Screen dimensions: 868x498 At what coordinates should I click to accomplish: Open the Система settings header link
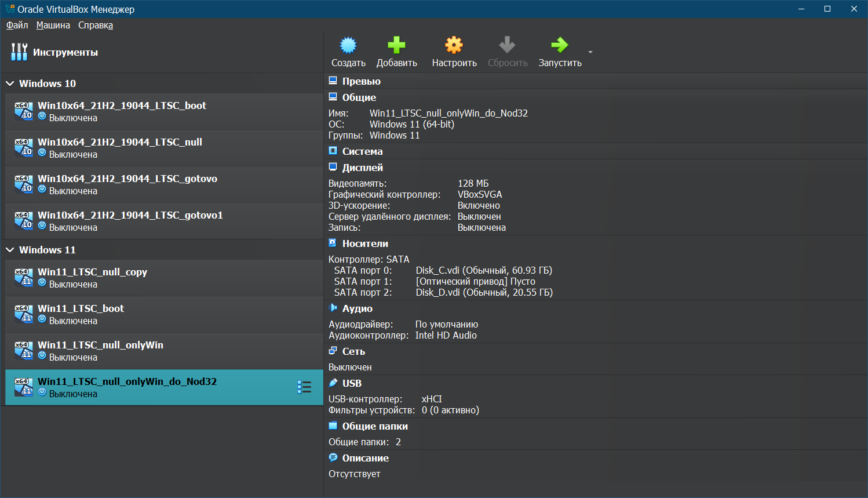(363, 151)
